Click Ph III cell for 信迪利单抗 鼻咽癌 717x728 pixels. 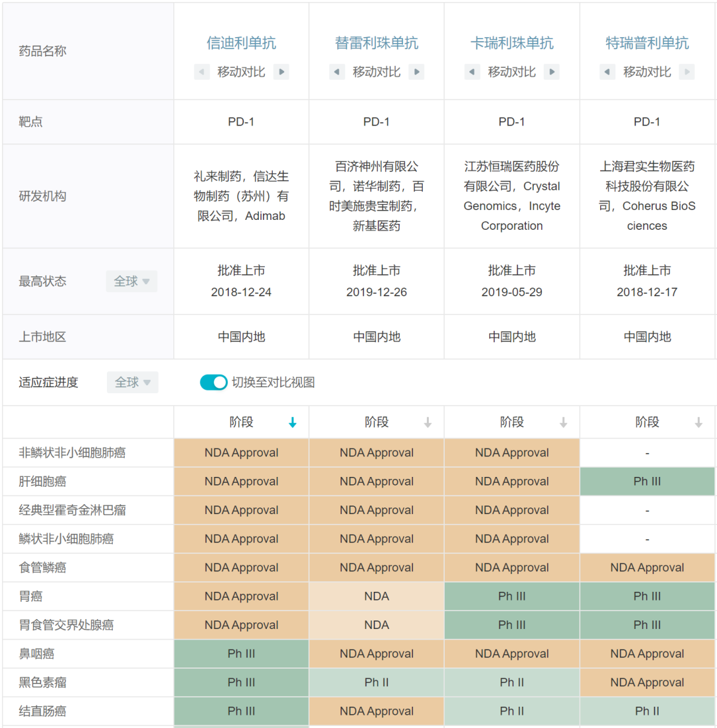[x=241, y=654]
